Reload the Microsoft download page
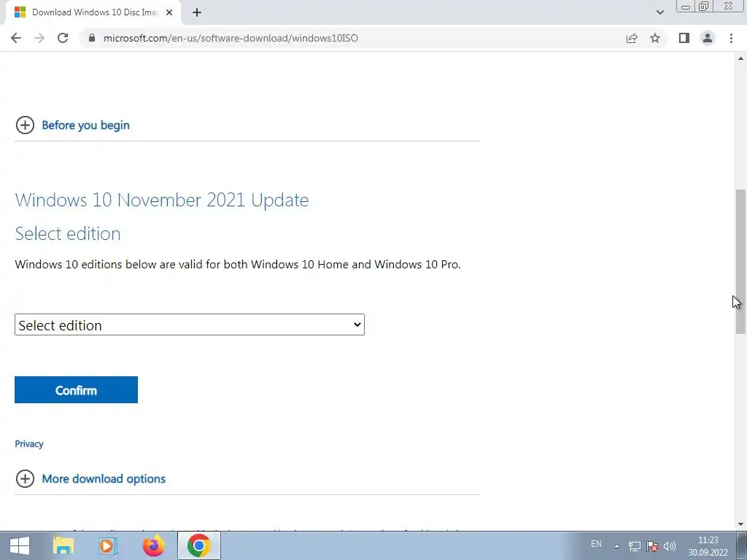The height and width of the screenshot is (560, 747). pos(63,38)
